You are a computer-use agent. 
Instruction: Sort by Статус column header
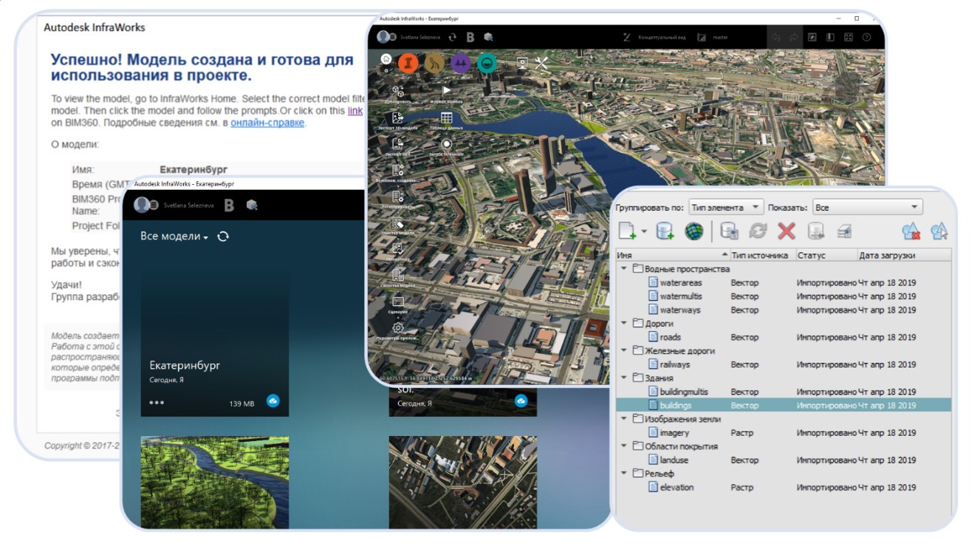pyautogui.click(x=826, y=256)
